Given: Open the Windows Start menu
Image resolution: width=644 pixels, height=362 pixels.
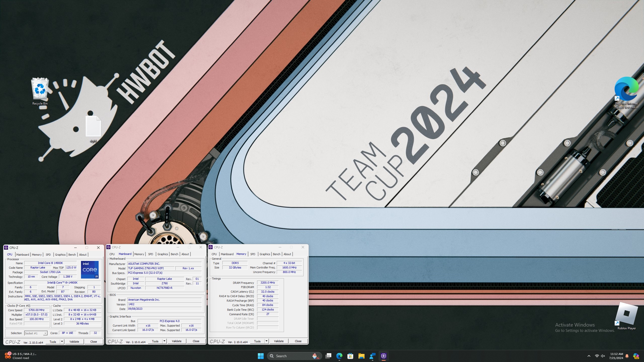Looking at the screenshot, I should [261, 356].
